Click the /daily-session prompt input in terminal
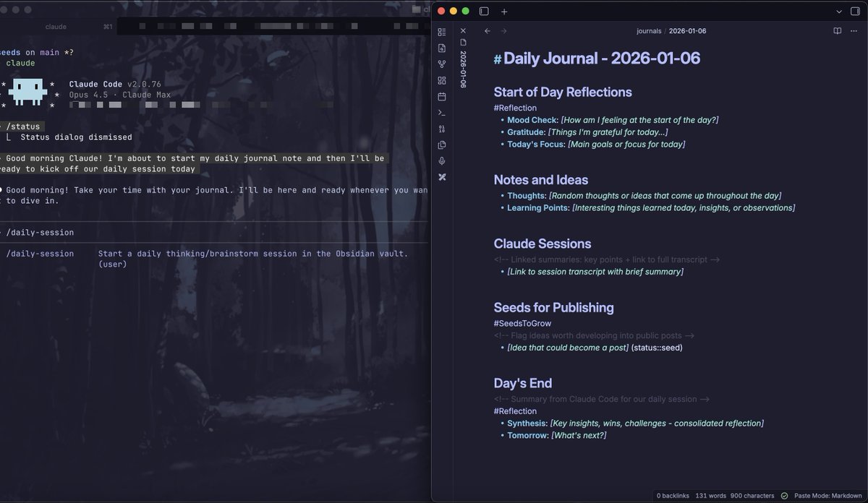This screenshot has width=868, height=503. point(213,233)
